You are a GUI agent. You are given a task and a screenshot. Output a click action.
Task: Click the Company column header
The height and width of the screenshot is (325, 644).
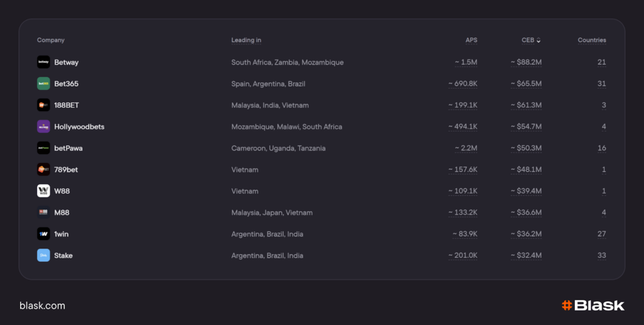click(51, 40)
